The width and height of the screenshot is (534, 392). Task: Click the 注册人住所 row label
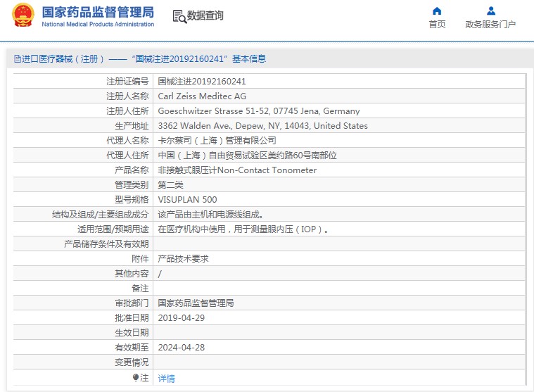pos(127,111)
